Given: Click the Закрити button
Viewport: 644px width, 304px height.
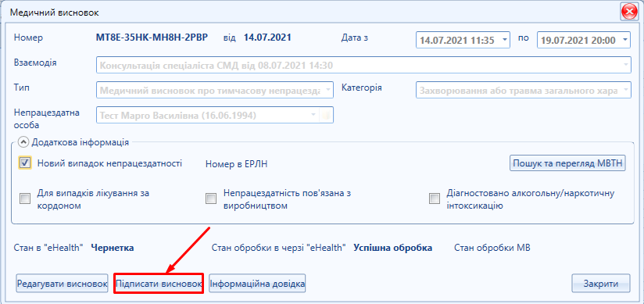Looking at the screenshot, I should click(601, 284).
